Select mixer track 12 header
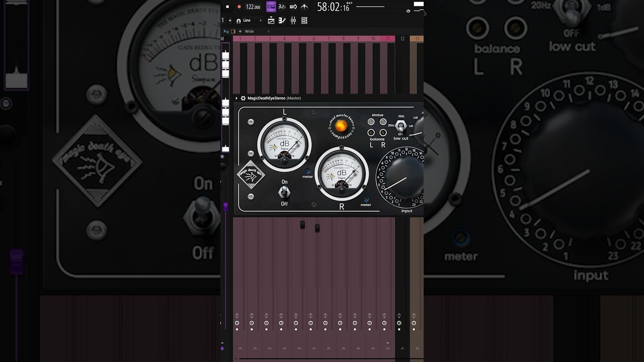Viewport: 644px width, 362px height. pyautogui.click(x=403, y=39)
